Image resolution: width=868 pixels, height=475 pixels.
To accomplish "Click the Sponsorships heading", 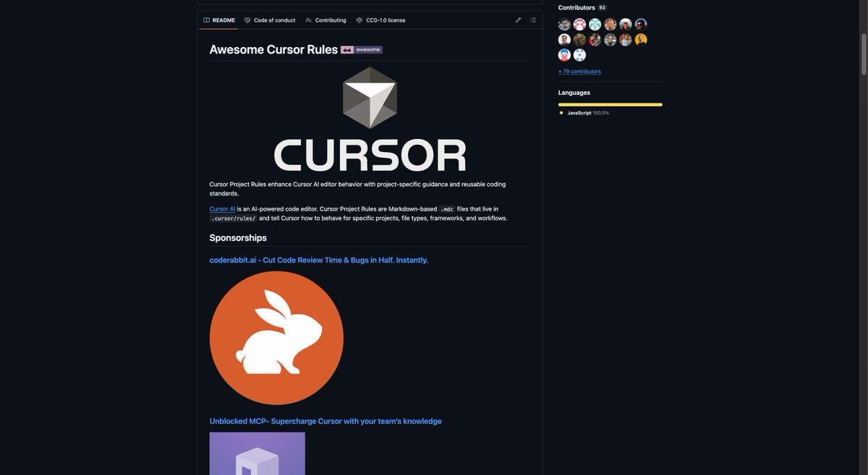I will coord(238,237).
